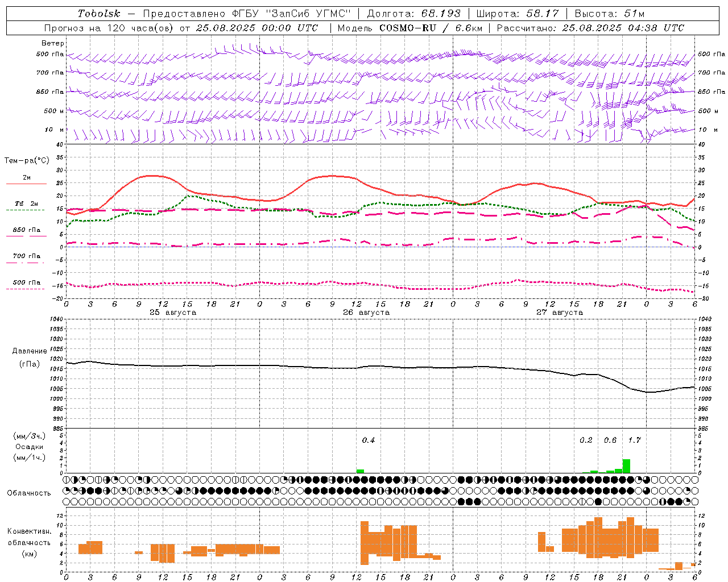
Task: Click the Tobolsk station name in the header
Action: (99, 14)
